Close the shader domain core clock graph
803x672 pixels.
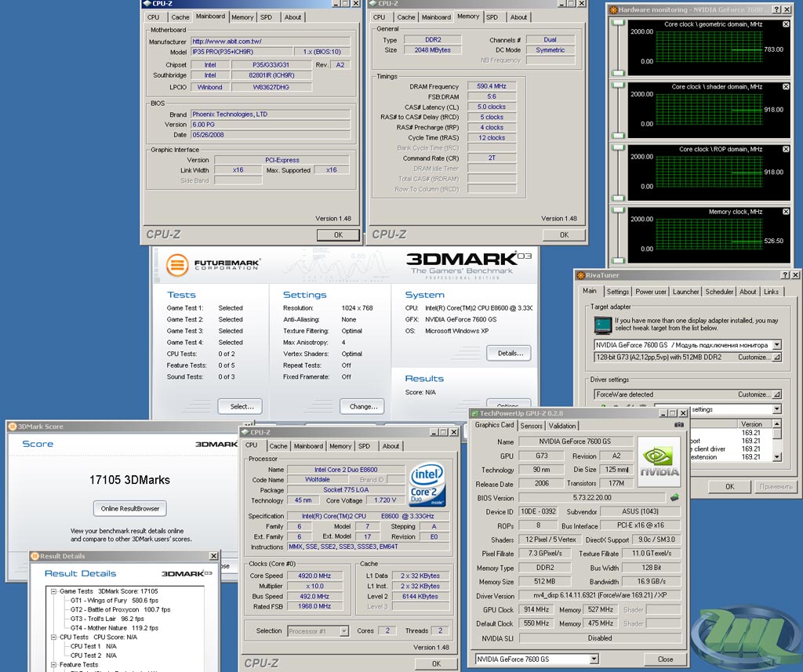786,87
